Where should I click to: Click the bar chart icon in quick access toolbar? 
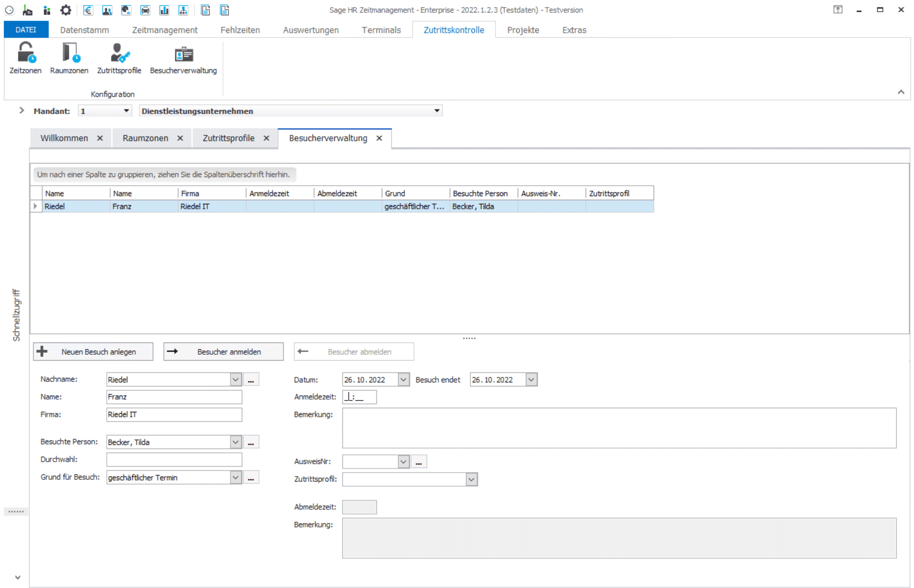click(x=164, y=10)
